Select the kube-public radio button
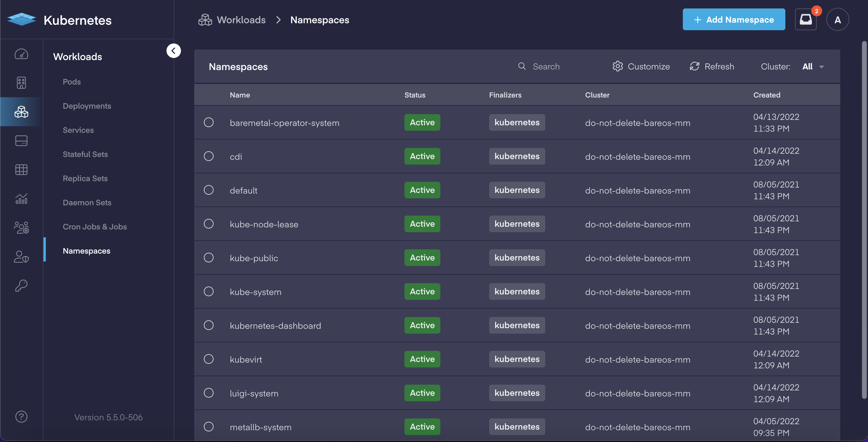 [x=209, y=257]
